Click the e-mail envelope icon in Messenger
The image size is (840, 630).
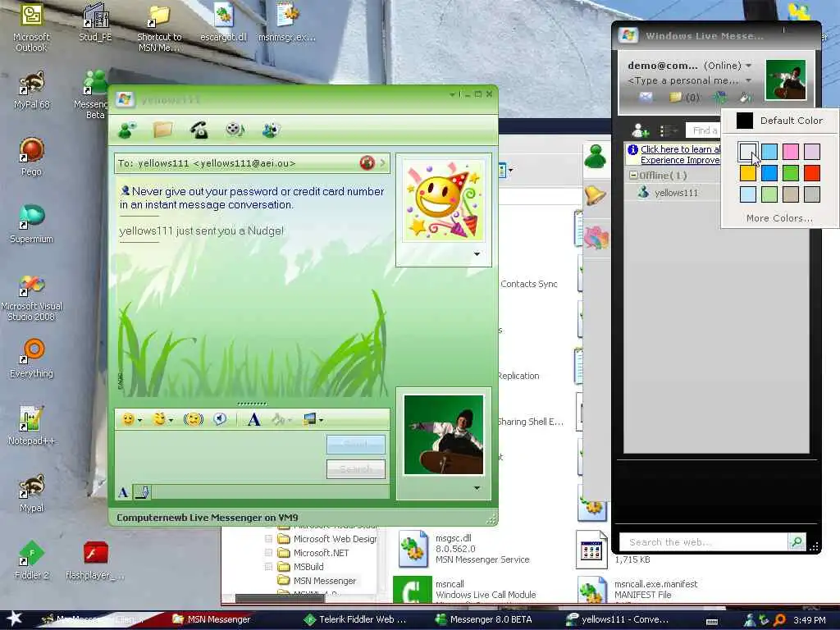[x=646, y=97]
